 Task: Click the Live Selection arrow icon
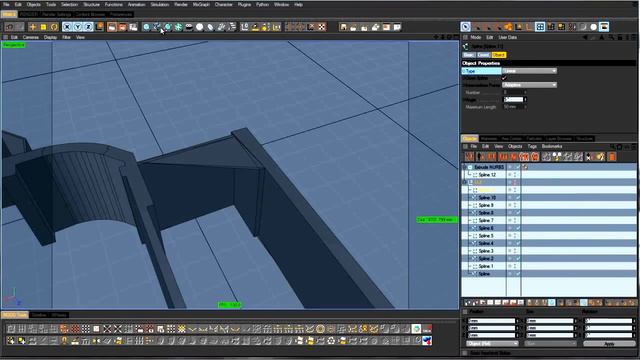click(466, 27)
